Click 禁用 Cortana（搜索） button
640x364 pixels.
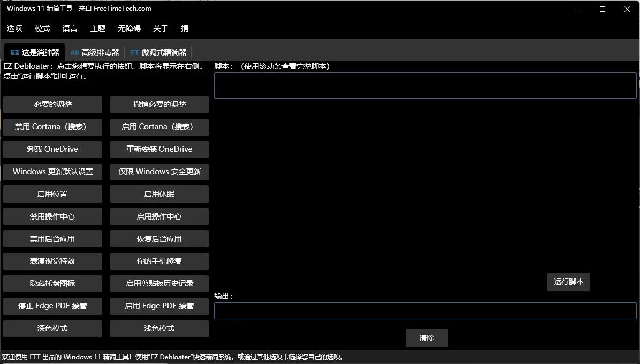[x=52, y=127]
